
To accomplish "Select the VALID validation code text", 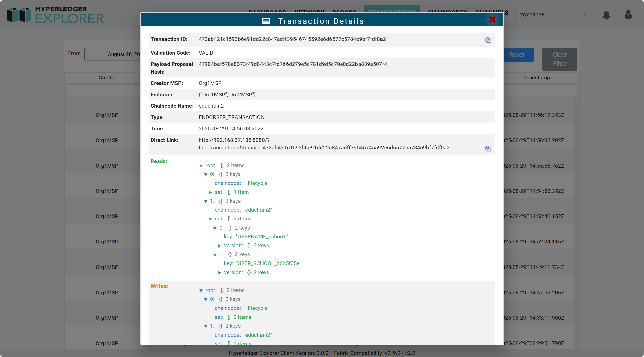I will tap(206, 53).
